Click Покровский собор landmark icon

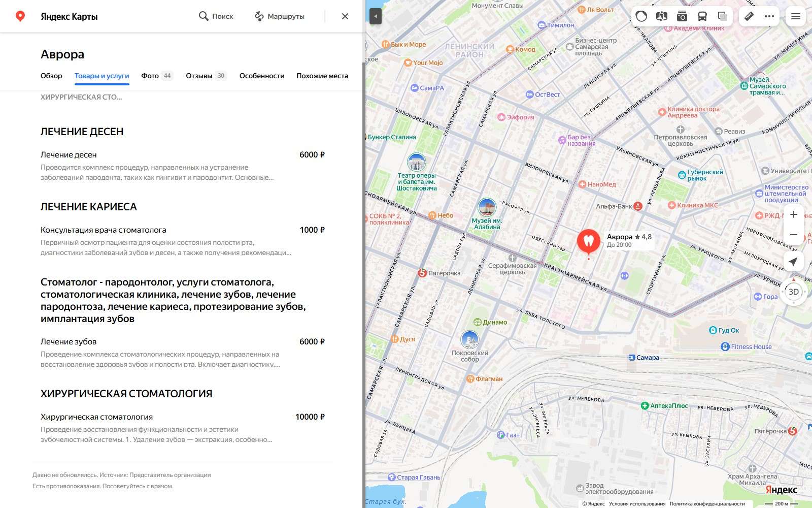pyautogui.click(x=470, y=339)
